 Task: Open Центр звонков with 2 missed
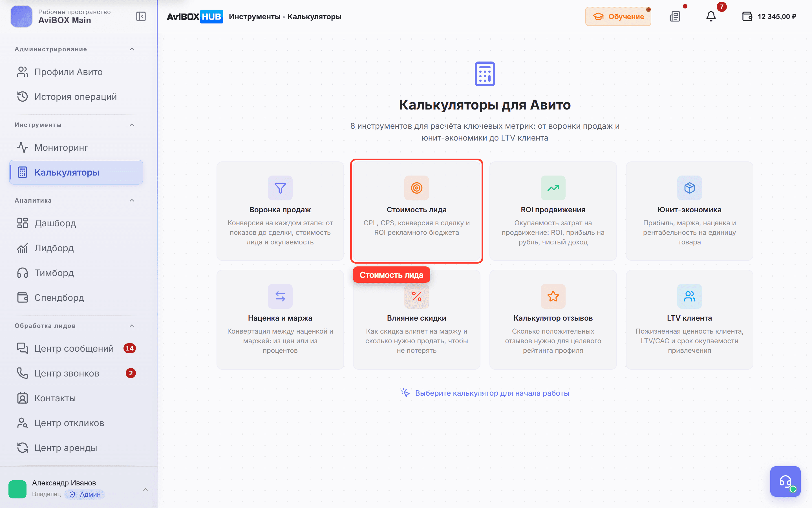(76, 373)
